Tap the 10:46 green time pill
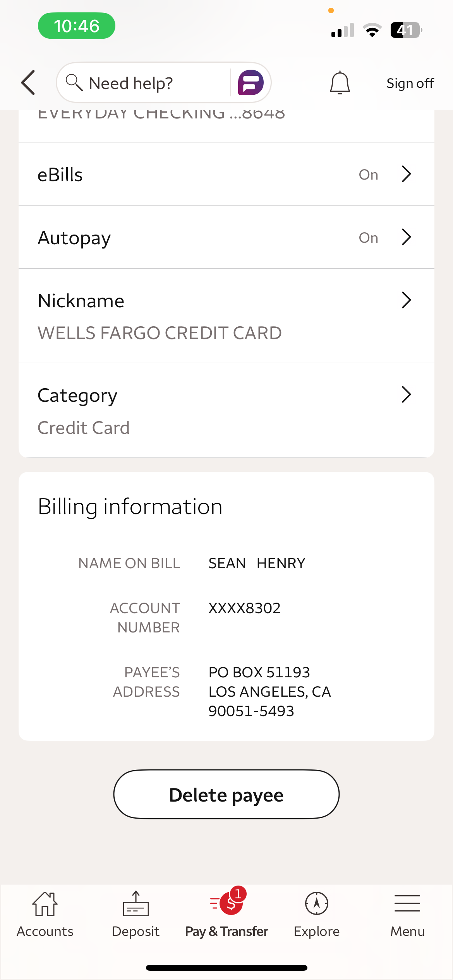 coord(77,26)
